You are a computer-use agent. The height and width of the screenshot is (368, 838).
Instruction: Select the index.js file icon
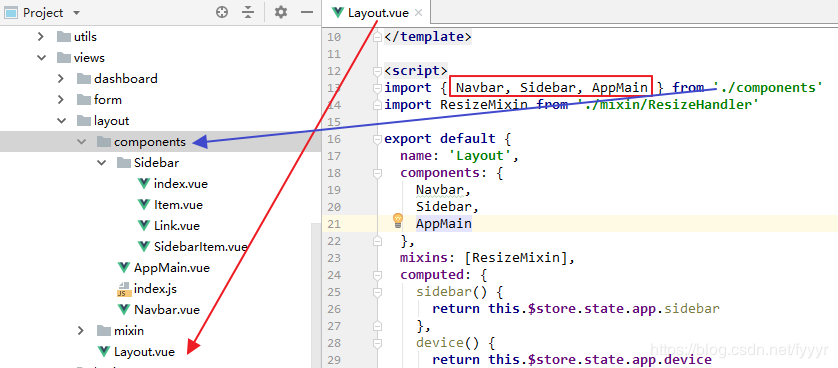pyautogui.click(x=124, y=289)
